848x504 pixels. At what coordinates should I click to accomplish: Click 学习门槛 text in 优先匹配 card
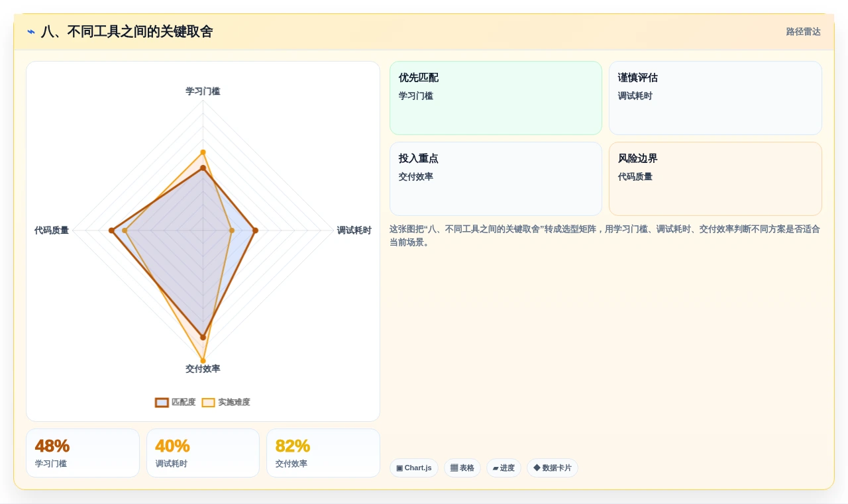coord(416,96)
